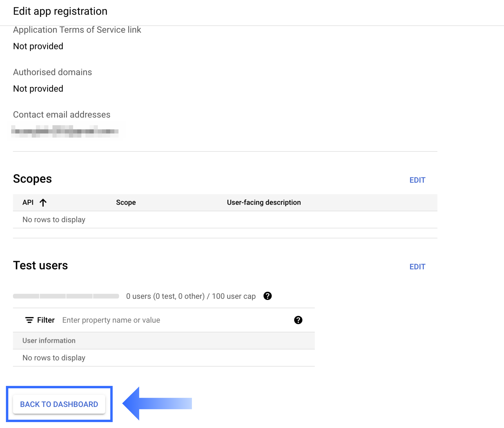Go back to dashboard
Image resolution: width=504 pixels, height=428 pixels.
pos(59,404)
